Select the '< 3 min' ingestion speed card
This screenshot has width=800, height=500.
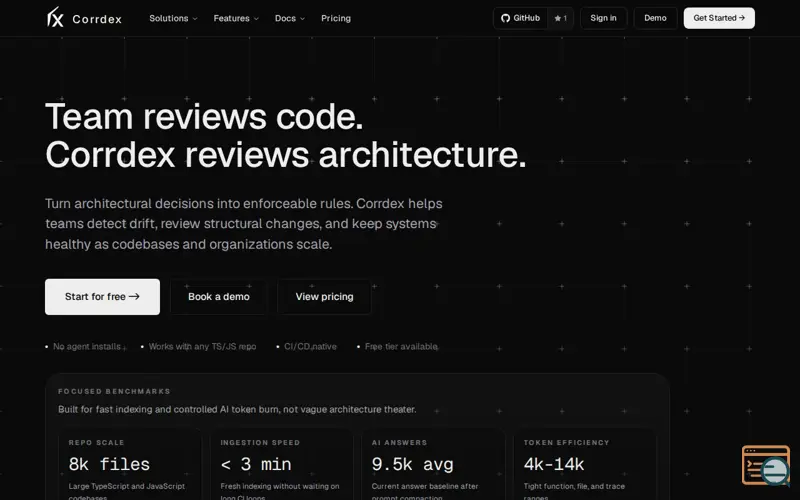282,466
